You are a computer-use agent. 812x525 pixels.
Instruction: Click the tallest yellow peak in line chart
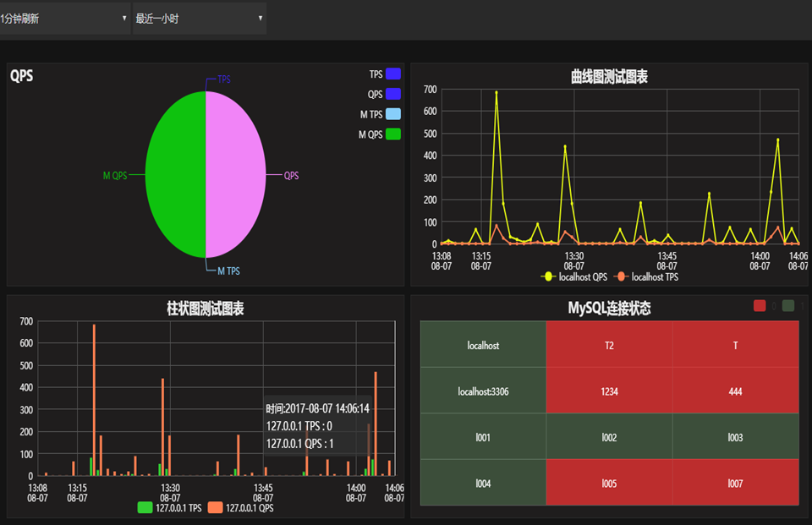point(497,93)
